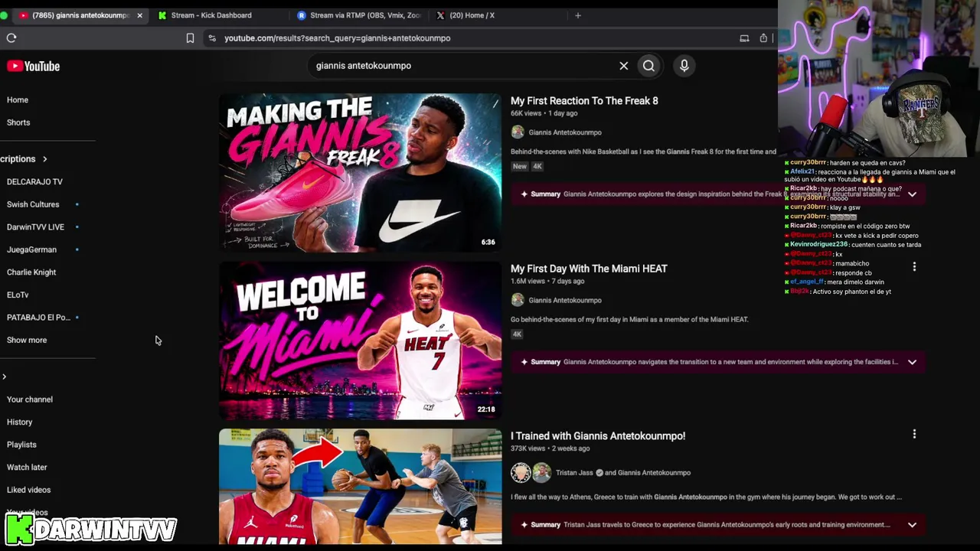
Task: Open a new browser tab with the plus
Action: tap(578, 15)
